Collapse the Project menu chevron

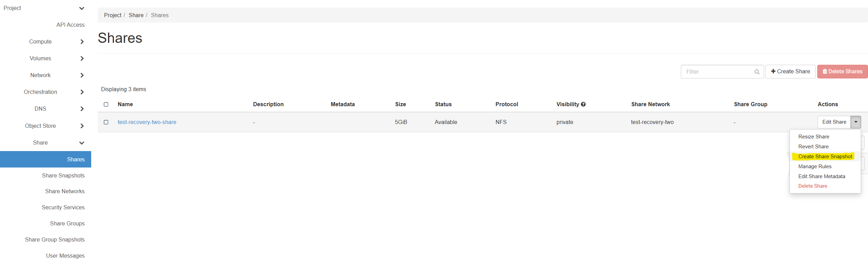[x=82, y=8]
